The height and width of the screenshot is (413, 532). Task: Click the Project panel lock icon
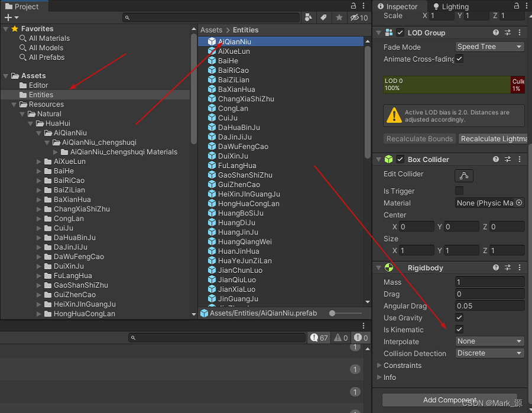[x=353, y=6]
